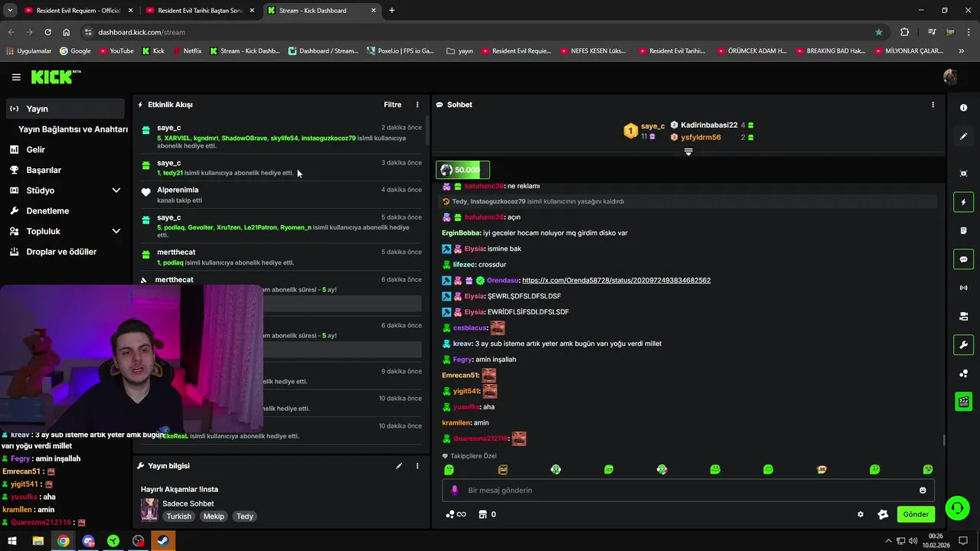Screen dimensions: 980x551
Task: Insert the brown square emote from the quick emote row
Action: [503, 469]
